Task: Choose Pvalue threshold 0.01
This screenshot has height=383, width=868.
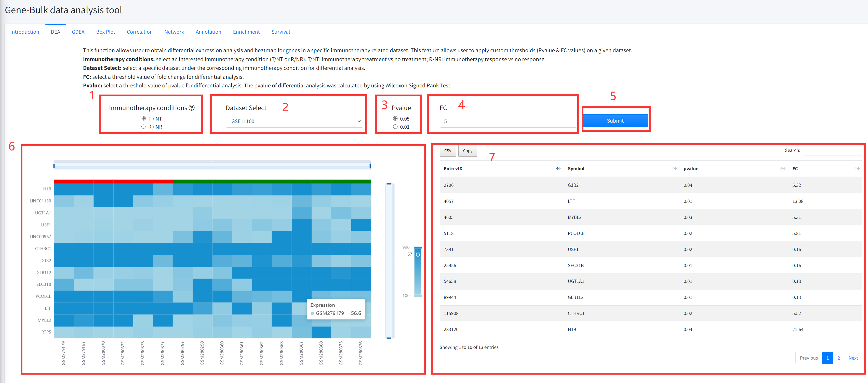Action: [x=395, y=127]
